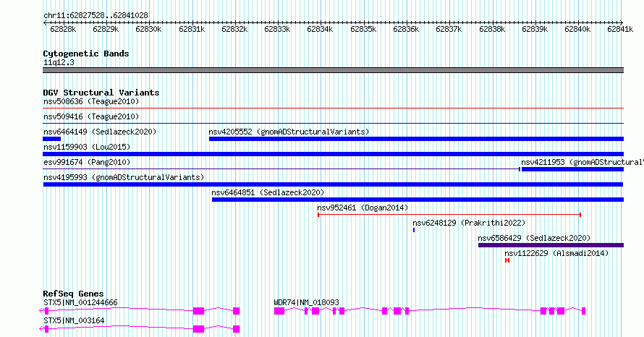Click the chr11:62827528..62841028 coordinates label
Image resolution: width=644 pixels, height=337 pixels.
[96, 16]
